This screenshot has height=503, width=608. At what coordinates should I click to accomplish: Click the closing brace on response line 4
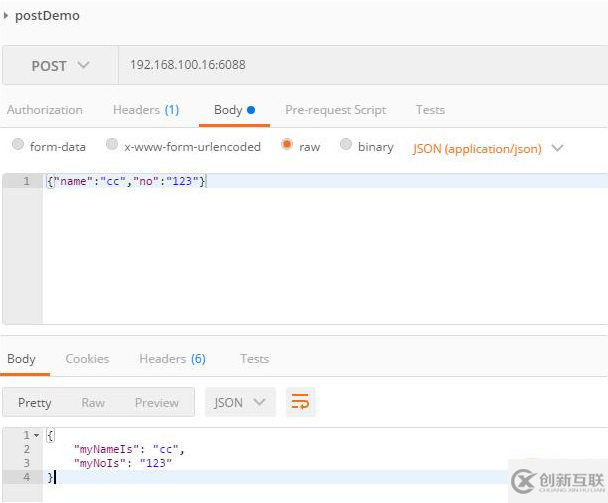(50, 477)
